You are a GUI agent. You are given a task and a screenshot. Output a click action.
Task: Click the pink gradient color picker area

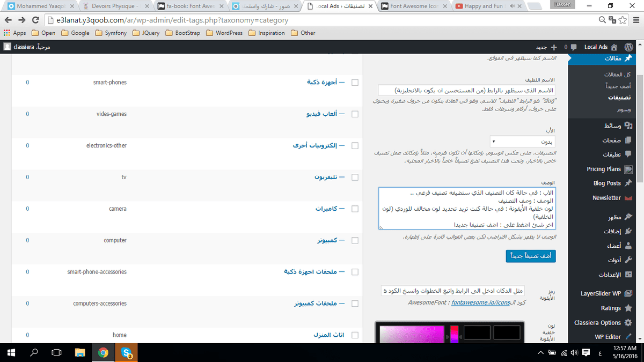pyautogui.click(x=411, y=333)
